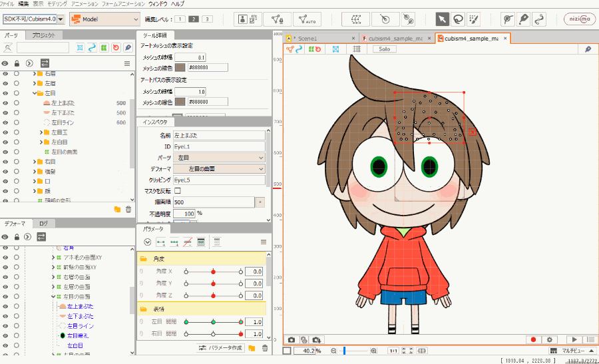This screenshot has width=599, height=364.
Task: Switch to the プロジェクト tab
Action: (43, 35)
